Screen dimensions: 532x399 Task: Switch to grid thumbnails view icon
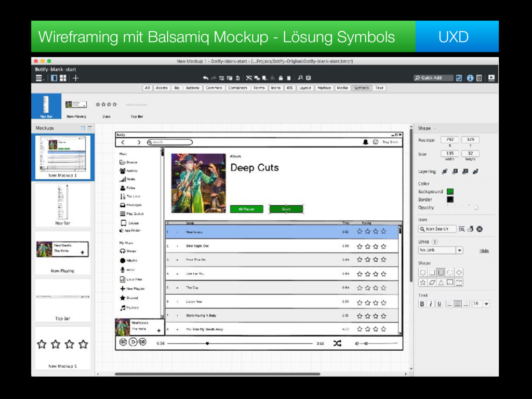[63, 78]
